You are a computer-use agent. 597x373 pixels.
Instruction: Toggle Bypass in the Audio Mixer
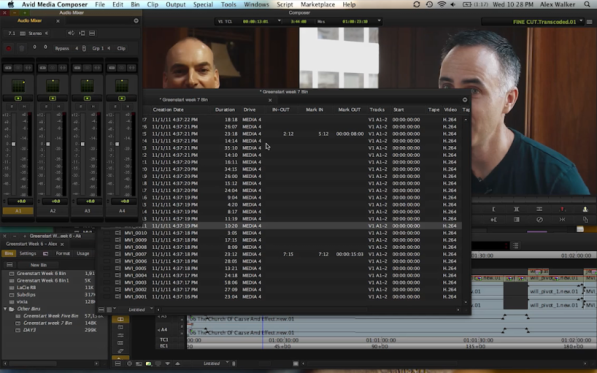(x=62, y=48)
